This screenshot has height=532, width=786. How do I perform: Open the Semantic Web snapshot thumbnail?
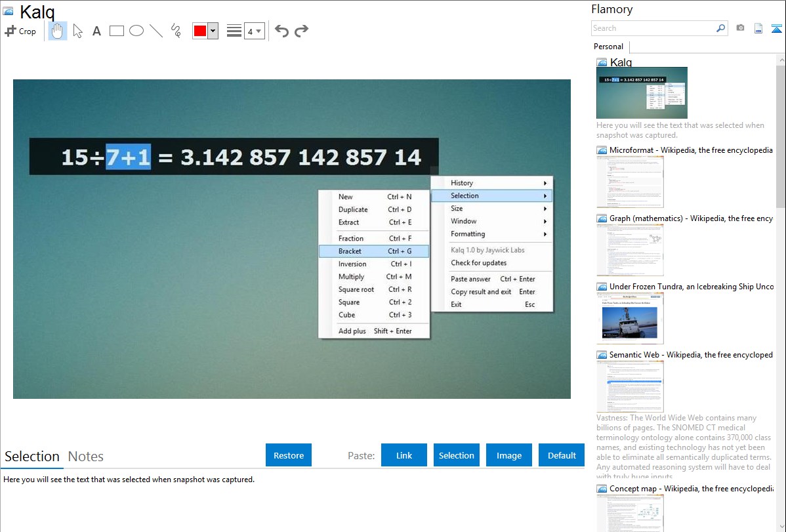(x=630, y=386)
